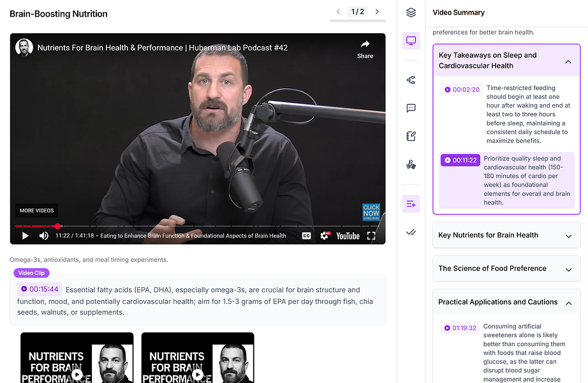Screen dimensions: 588x383
Task: Click the Prioritize quality sleep summary text
Action: 527,181
